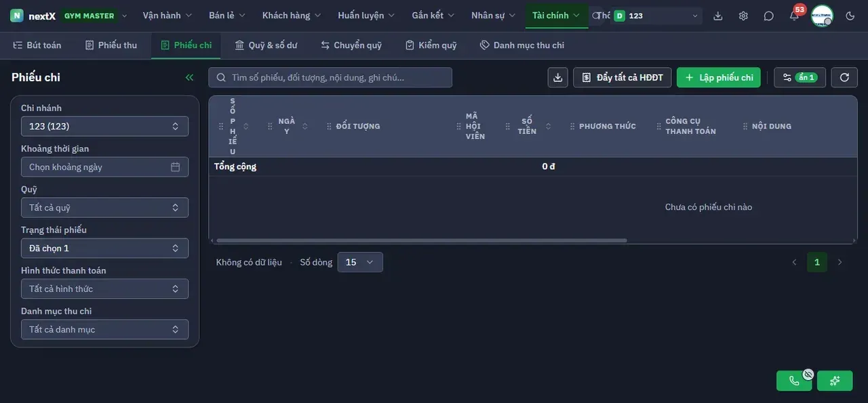Switch to the Bút toán tab
This screenshot has height=403, width=868.
tap(37, 45)
